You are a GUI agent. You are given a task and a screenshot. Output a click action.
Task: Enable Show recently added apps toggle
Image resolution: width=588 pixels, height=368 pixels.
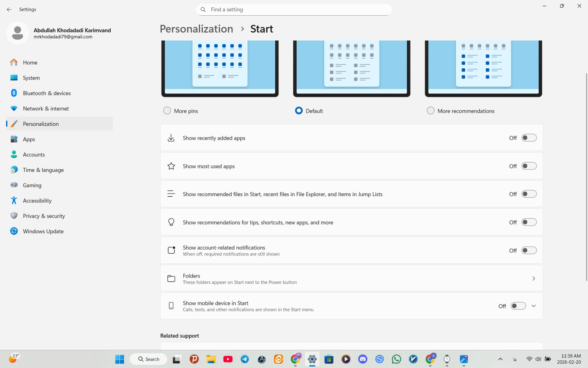(x=529, y=138)
